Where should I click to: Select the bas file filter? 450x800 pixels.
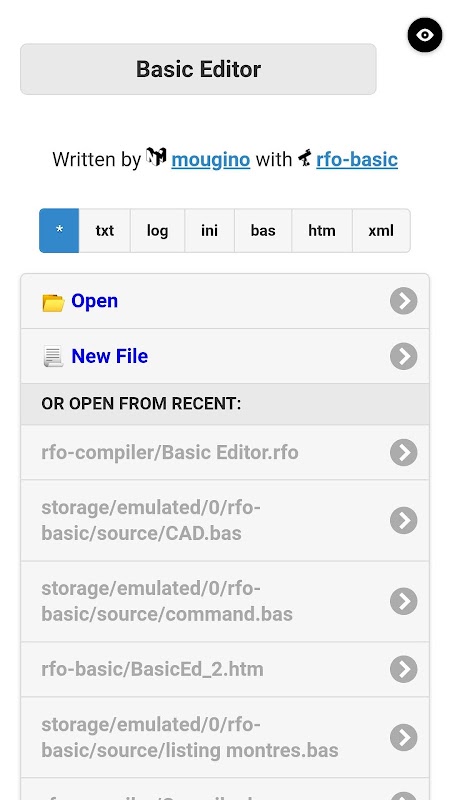263,231
